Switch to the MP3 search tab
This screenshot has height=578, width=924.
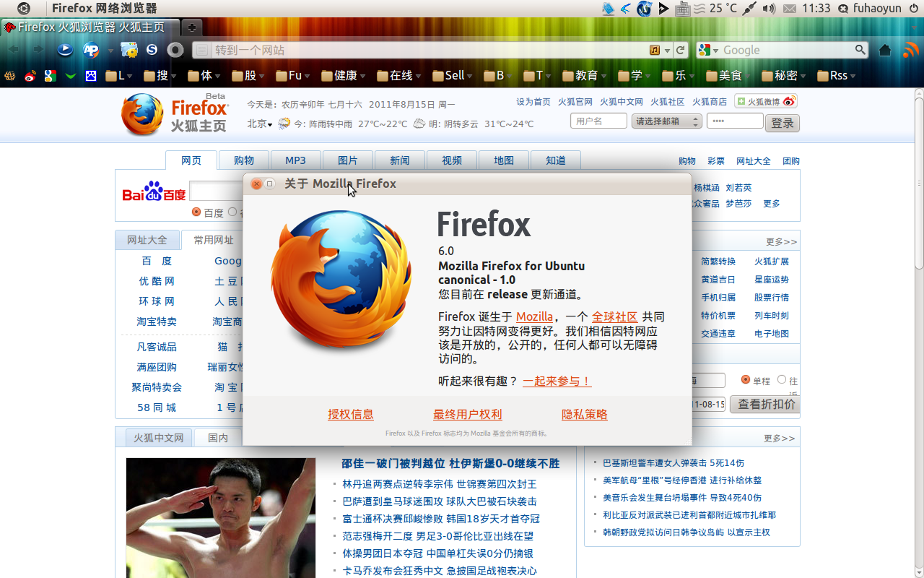tap(295, 160)
